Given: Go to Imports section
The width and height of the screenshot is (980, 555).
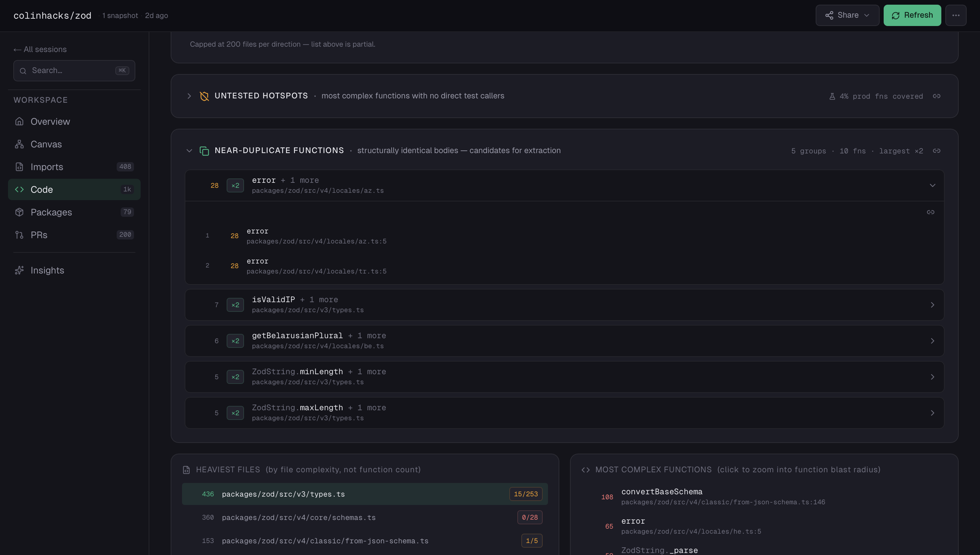Looking at the screenshot, I should coord(74,166).
